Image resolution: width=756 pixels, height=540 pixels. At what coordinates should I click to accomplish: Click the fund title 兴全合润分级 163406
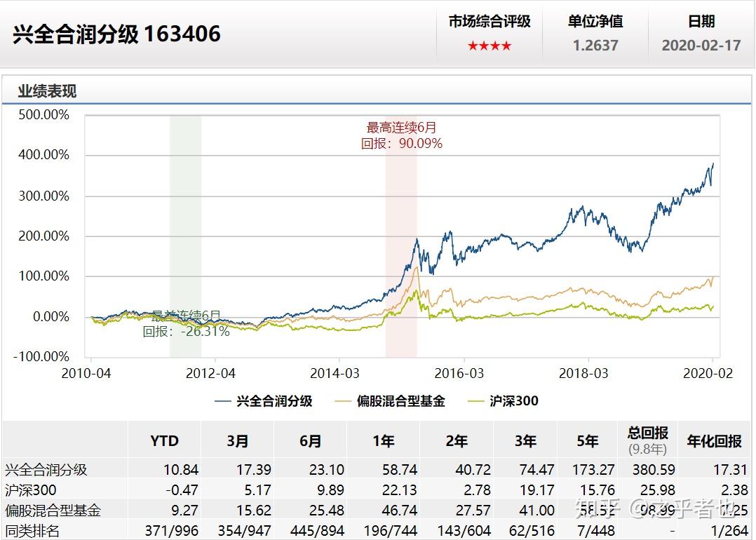click(116, 34)
